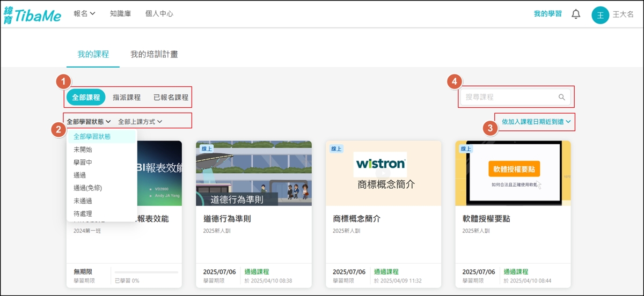Click the 軟體授權要點 course title
This screenshot has height=296, width=644.
point(486,219)
